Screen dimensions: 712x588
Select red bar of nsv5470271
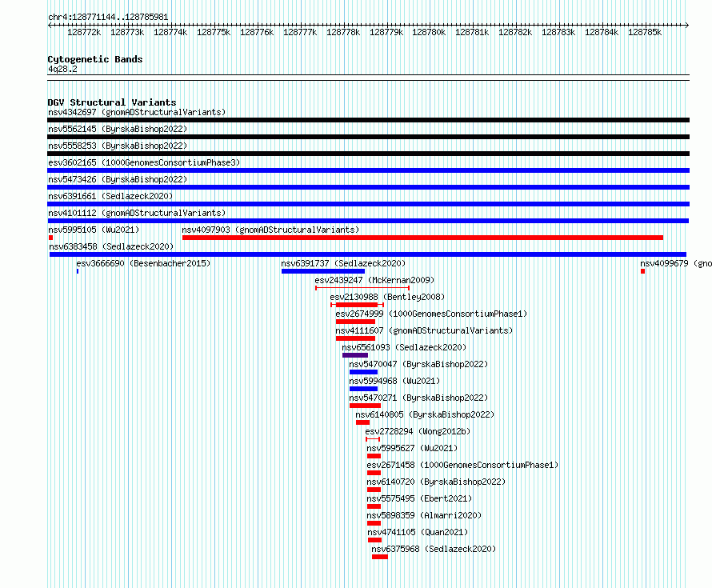pyautogui.click(x=365, y=406)
